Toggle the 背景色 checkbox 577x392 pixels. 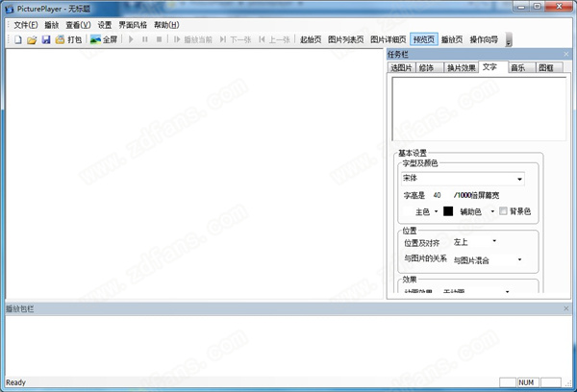click(503, 211)
